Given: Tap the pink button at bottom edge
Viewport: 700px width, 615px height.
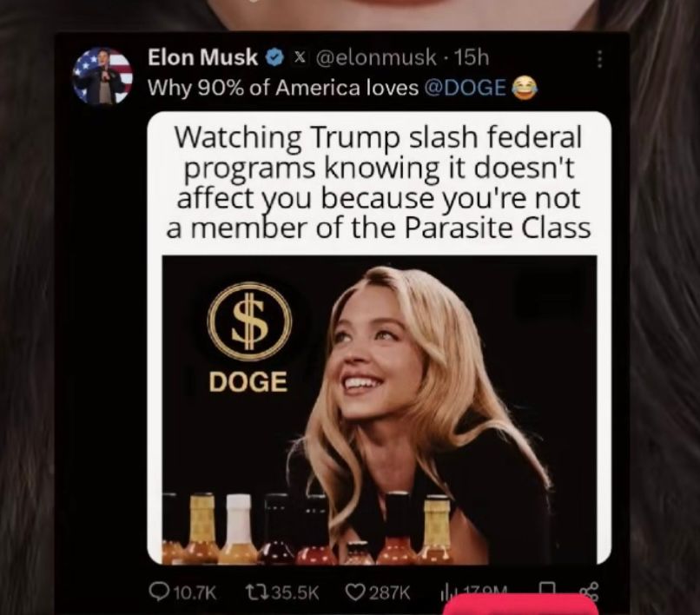Looking at the screenshot, I should [522, 605].
